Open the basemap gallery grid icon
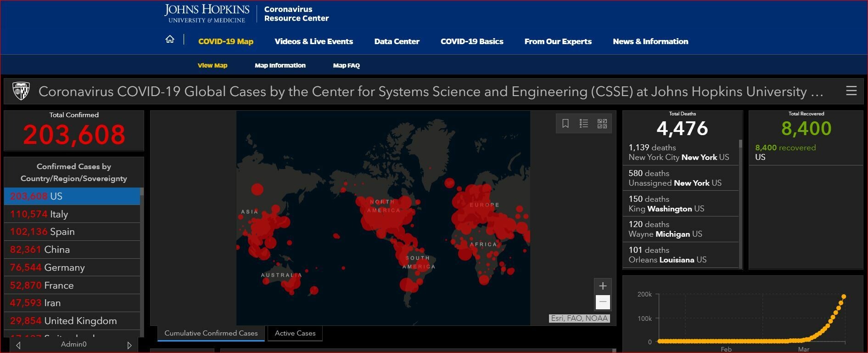 point(602,124)
